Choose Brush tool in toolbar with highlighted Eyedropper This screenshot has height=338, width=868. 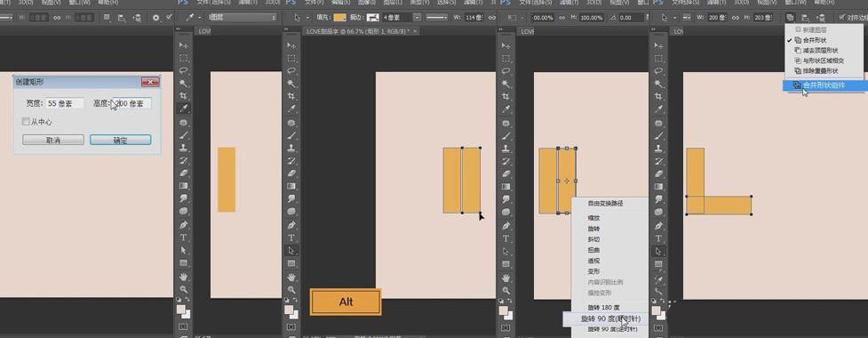(x=184, y=135)
